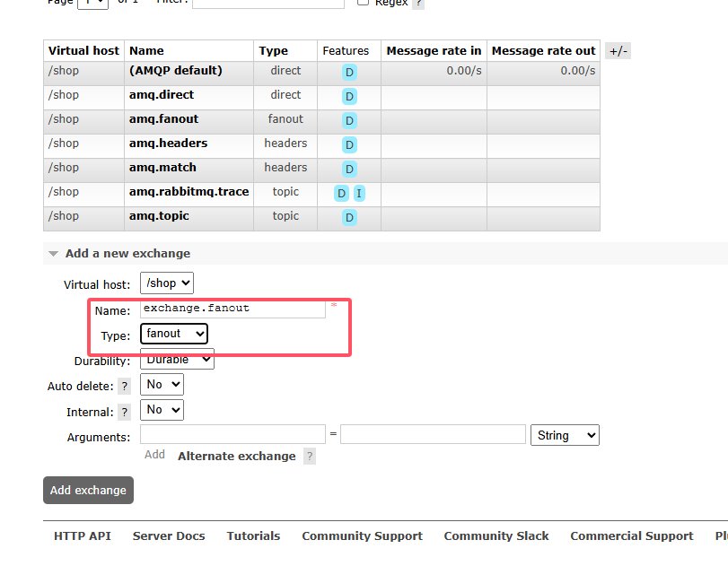Click the D badge on amq.headers row
728x566 pixels.
(x=349, y=144)
